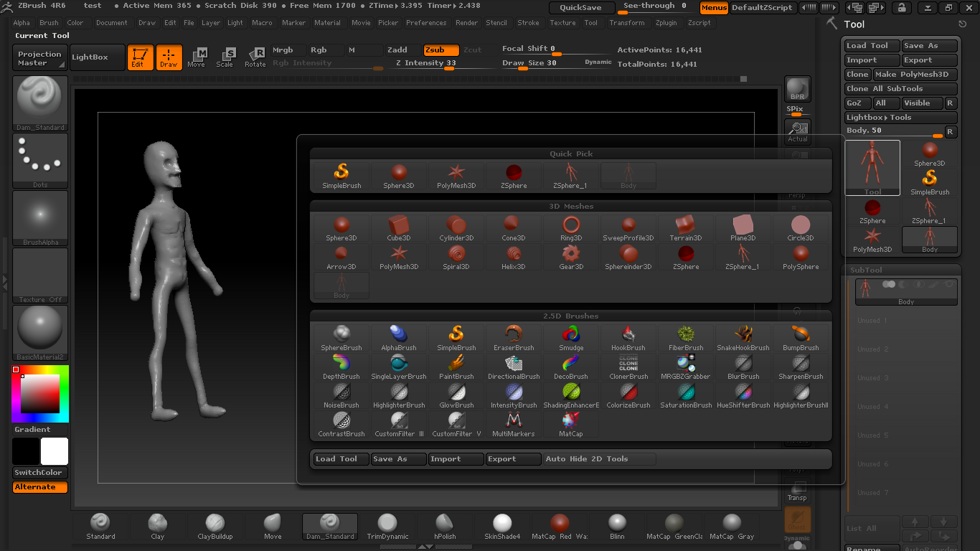Toggle the Menus button
The image size is (980, 551).
pos(714,8)
